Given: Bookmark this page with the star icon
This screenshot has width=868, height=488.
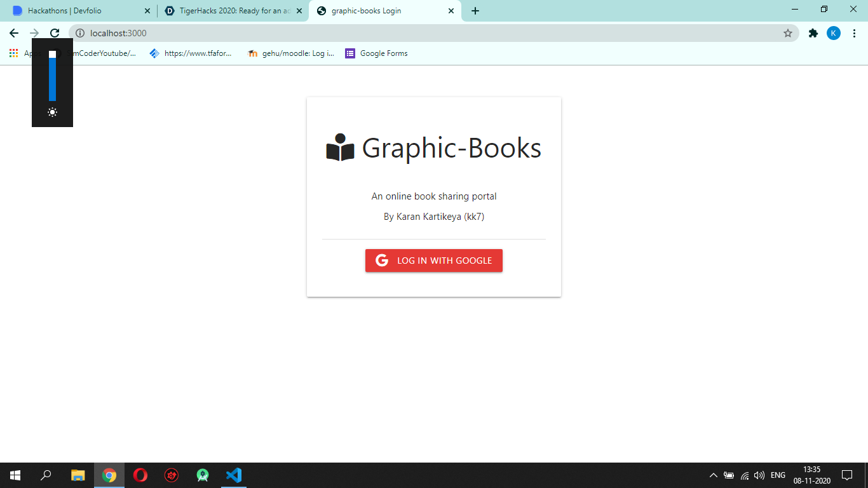Looking at the screenshot, I should pyautogui.click(x=788, y=33).
